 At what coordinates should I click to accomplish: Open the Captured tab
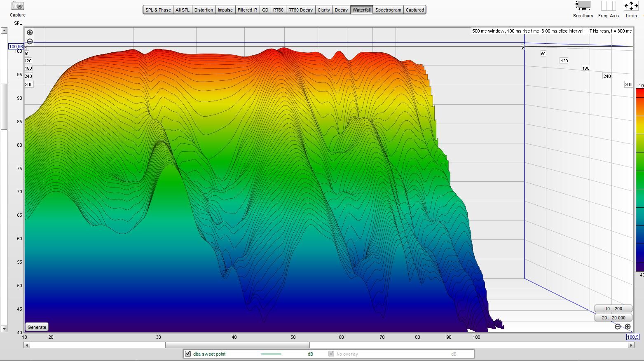[x=415, y=10]
